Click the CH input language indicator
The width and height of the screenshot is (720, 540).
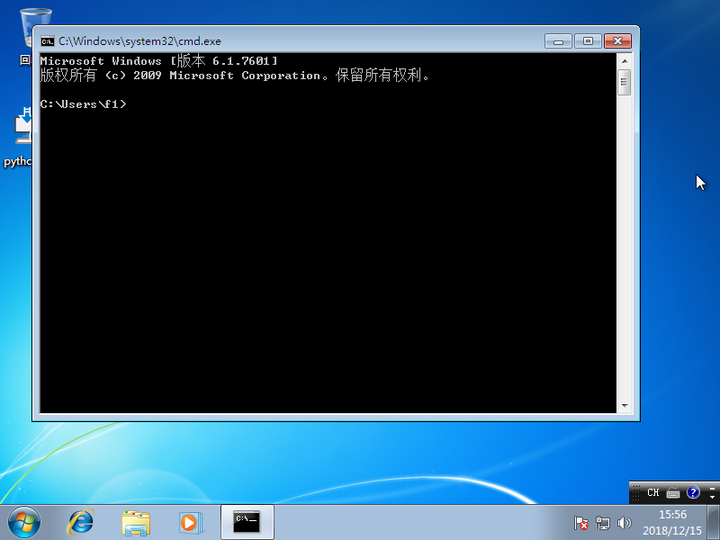coord(653,493)
